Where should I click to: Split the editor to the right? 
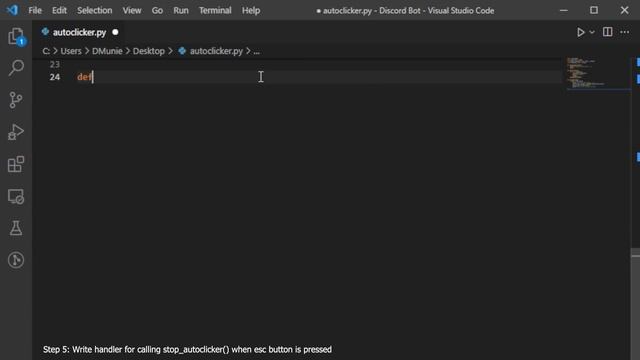point(607,32)
